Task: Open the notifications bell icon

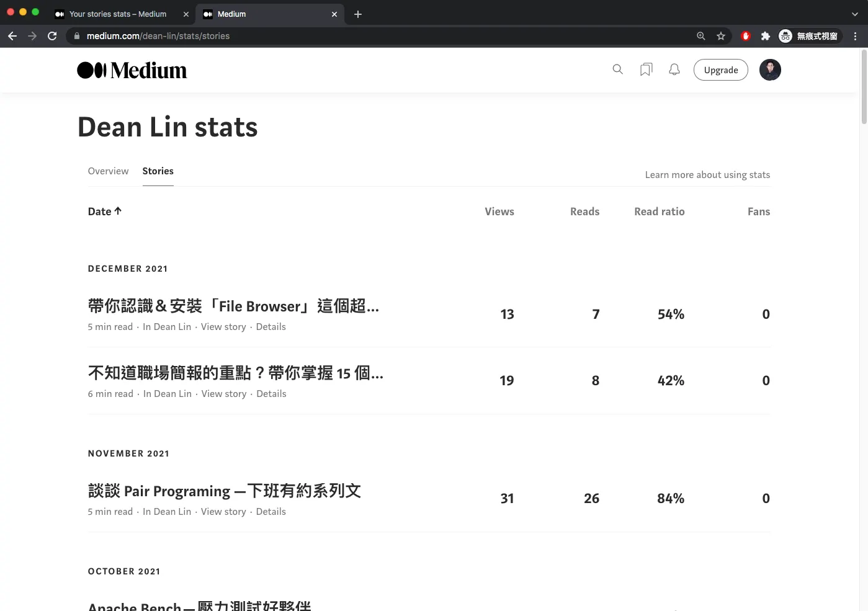Action: 674,69
